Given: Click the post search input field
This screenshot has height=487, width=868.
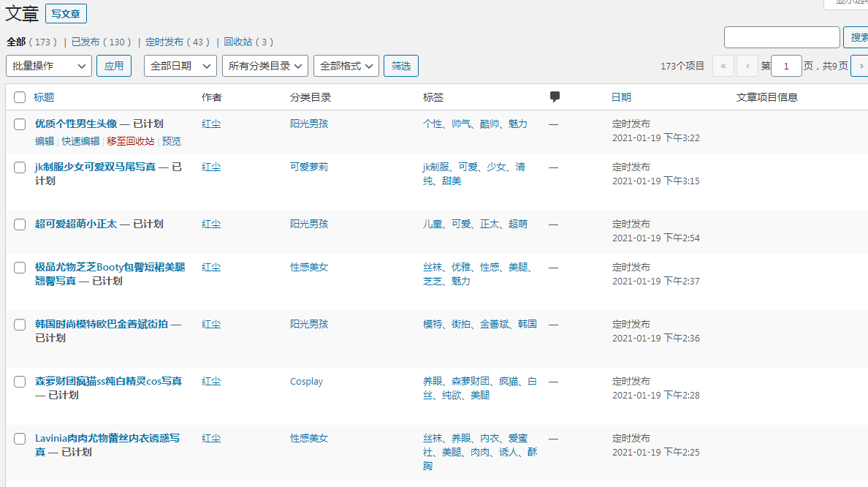Looking at the screenshot, I should coord(782,37).
